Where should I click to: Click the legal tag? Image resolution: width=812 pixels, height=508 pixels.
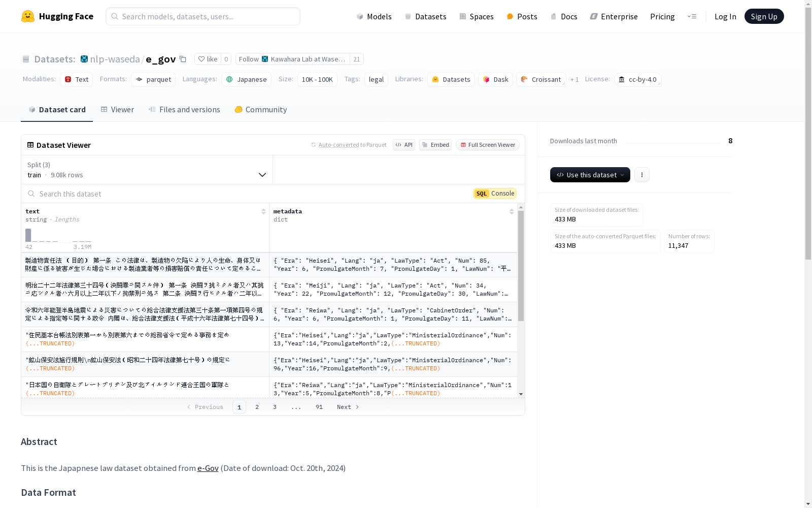point(376,79)
